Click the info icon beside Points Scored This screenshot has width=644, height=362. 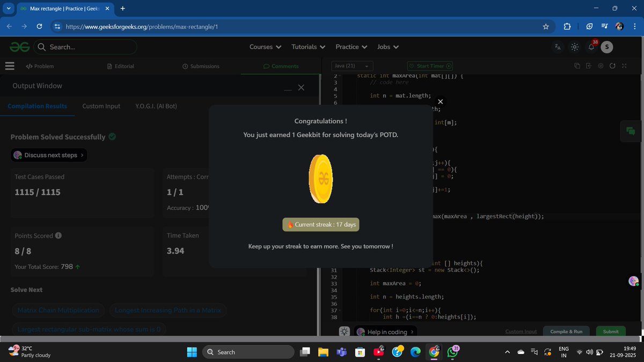58,235
